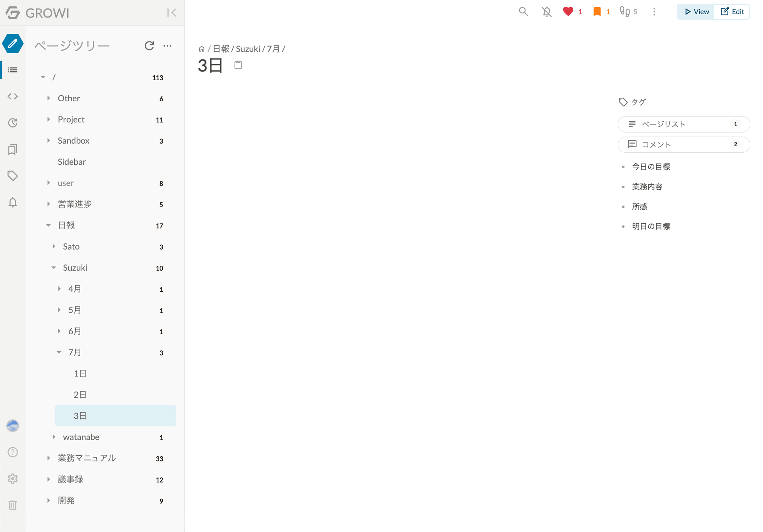This screenshot has width=763, height=532.
Task: Copy page path with clipboard icon
Action: (238, 65)
